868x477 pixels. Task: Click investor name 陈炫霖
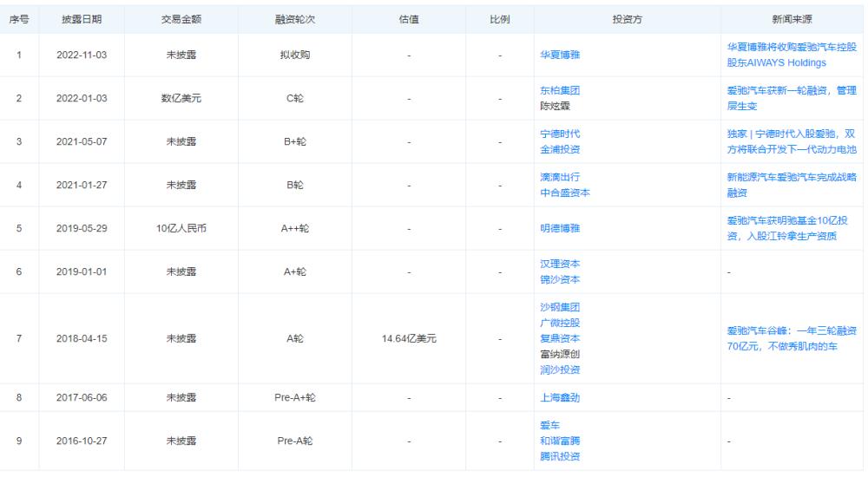pos(555,106)
